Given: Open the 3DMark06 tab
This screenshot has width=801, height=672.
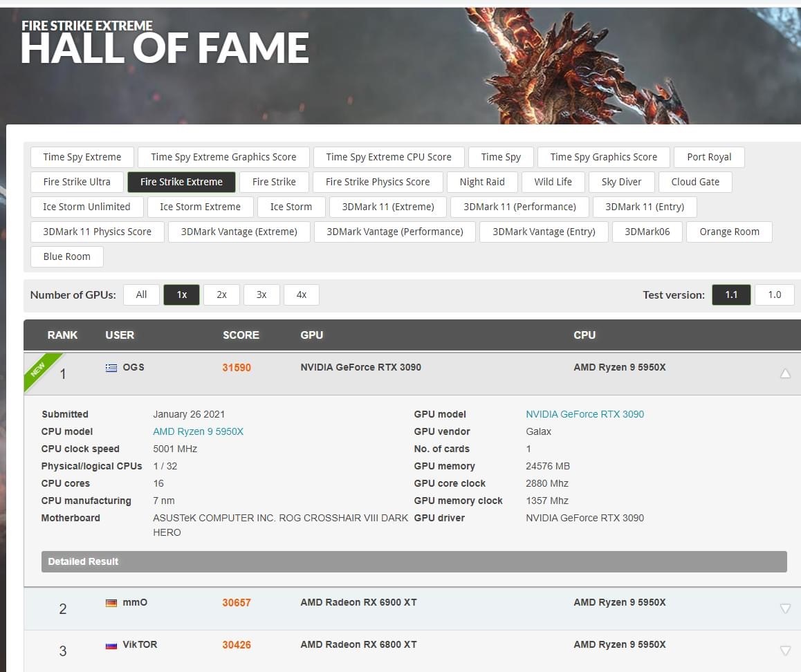Looking at the screenshot, I should (x=647, y=232).
